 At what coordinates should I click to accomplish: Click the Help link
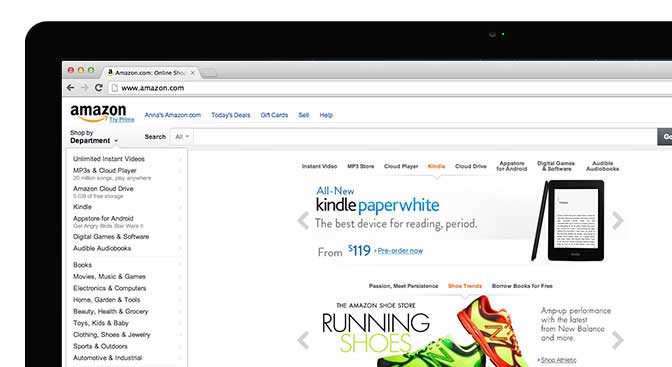(326, 115)
